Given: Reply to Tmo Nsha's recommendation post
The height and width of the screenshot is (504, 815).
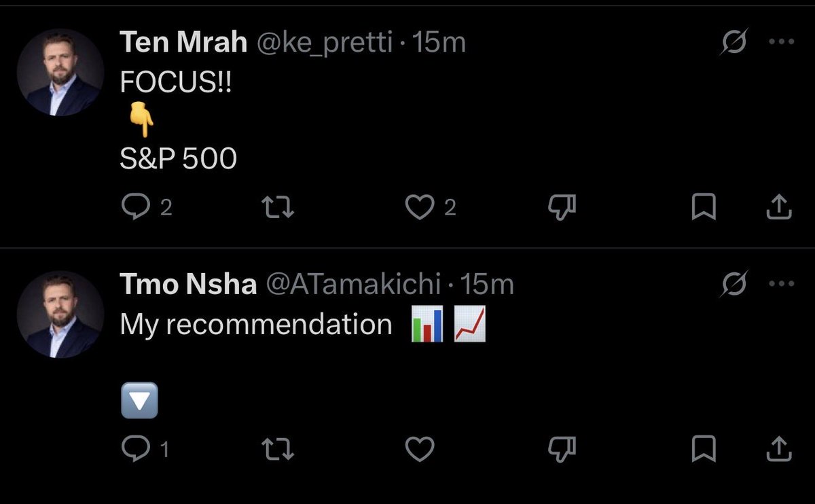Looking at the screenshot, I should [134, 448].
